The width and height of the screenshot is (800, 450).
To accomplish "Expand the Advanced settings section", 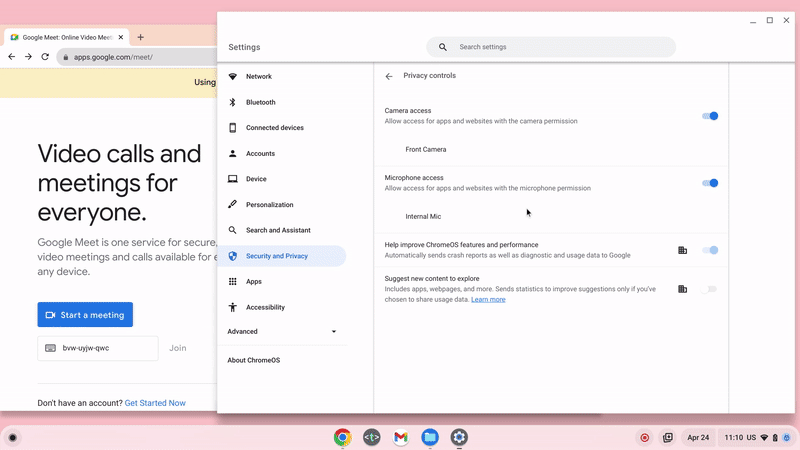I will [x=282, y=332].
